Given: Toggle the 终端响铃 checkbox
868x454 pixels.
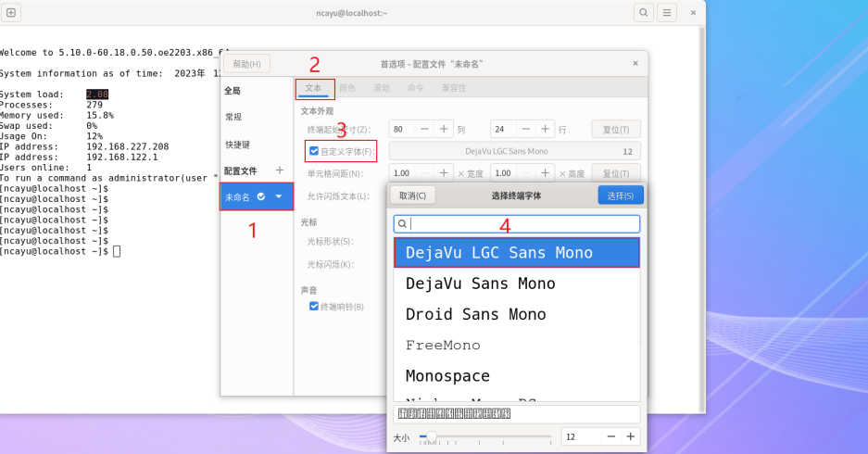Looking at the screenshot, I should 314,306.
